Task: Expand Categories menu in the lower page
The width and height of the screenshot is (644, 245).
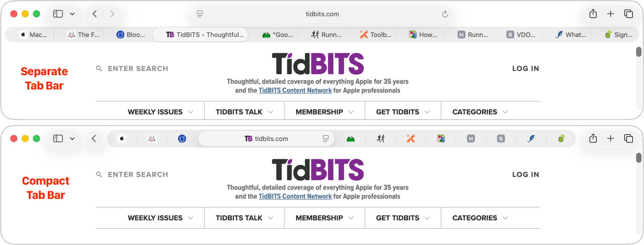Action: tap(480, 218)
